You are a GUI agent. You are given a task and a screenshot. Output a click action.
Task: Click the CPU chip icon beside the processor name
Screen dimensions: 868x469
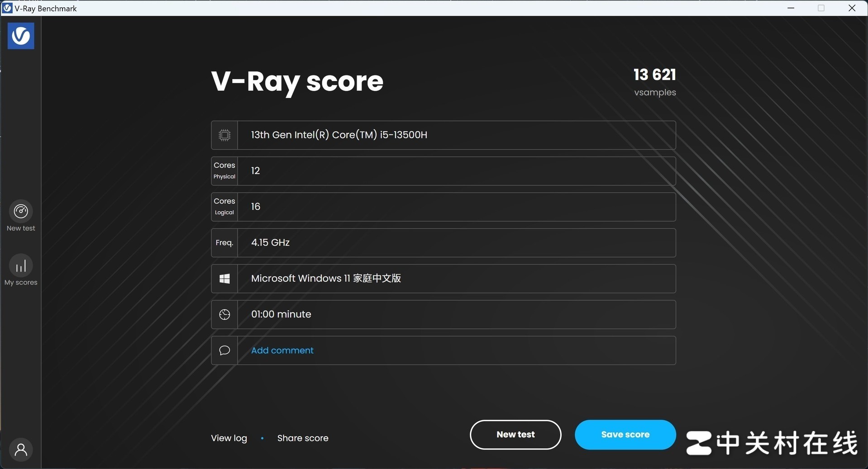pyautogui.click(x=224, y=135)
